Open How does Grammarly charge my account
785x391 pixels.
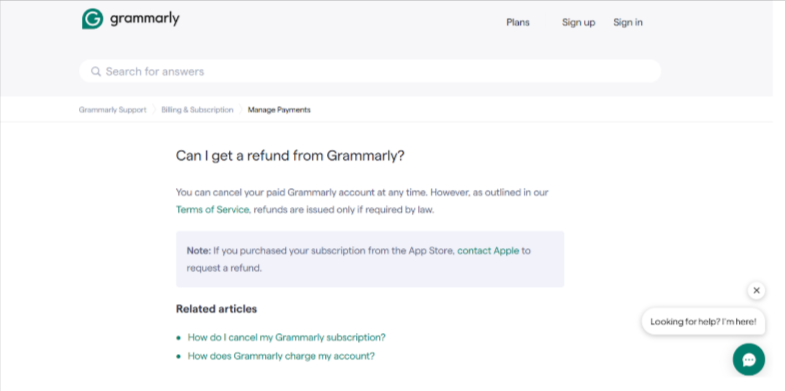click(x=281, y=356)
